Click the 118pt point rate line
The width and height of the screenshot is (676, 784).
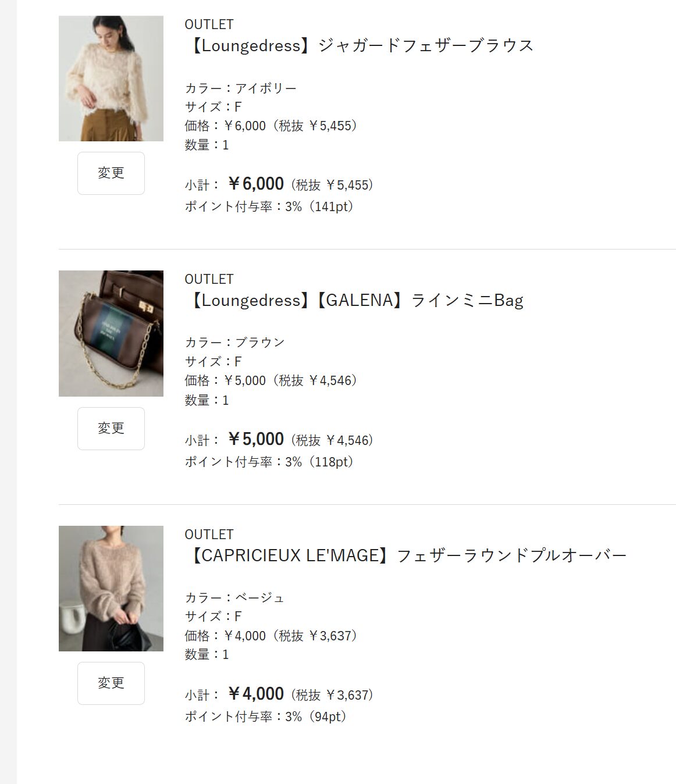(271, 462)
